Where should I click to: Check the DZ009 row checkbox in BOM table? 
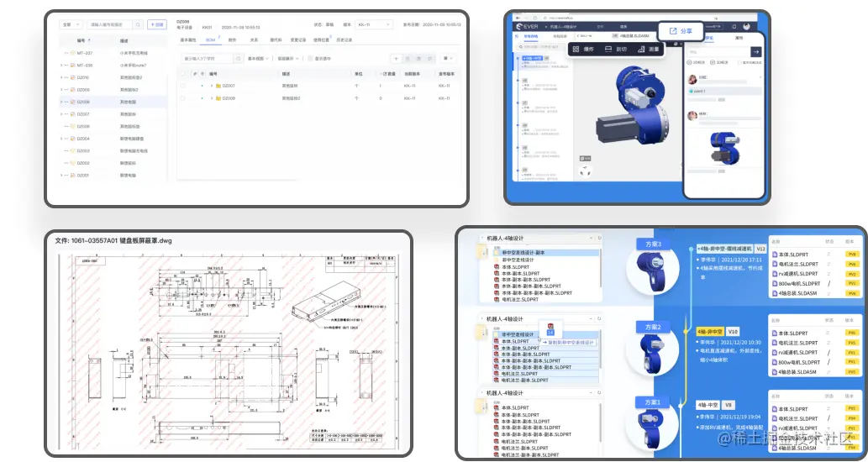[182, 98]
